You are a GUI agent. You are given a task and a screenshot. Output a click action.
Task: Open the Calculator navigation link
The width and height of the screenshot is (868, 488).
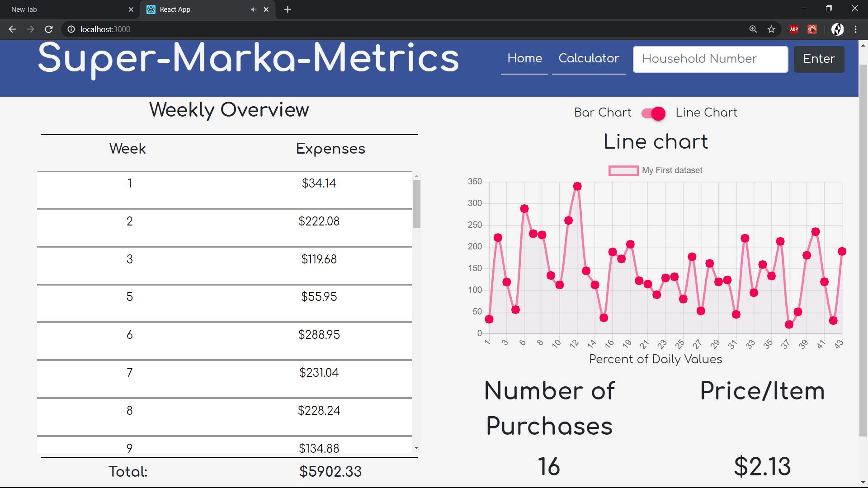pos(589,59)
